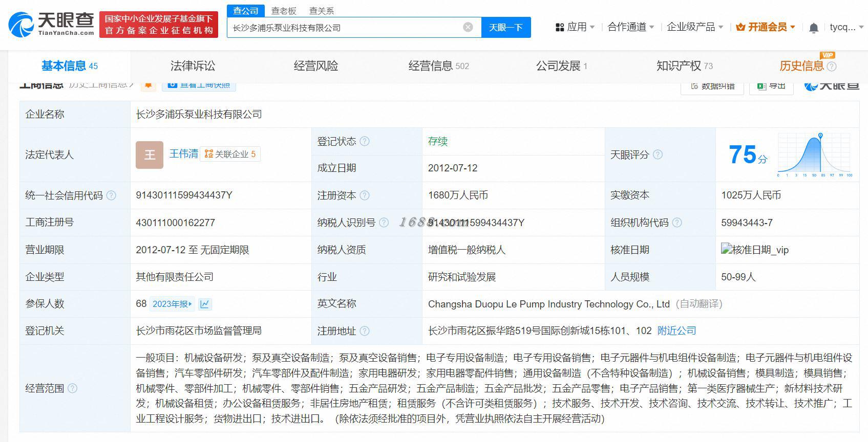Screen dimensions: 868x442
Task: Open the 公司发展 tab
Action: click(x=562, y=66)
